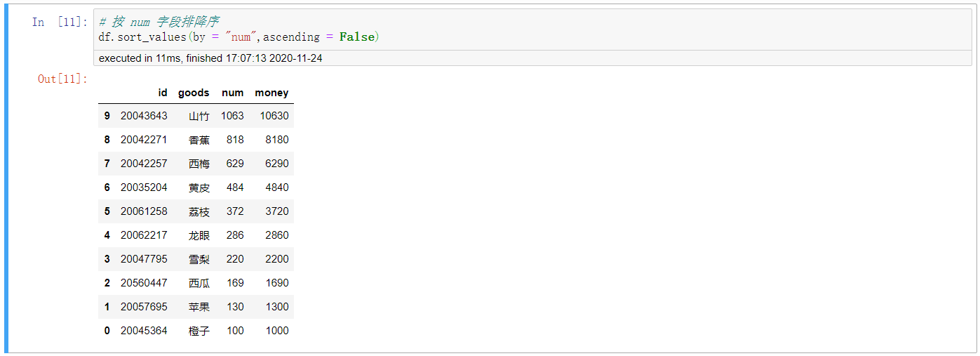Click the execution time info bar
980x356 pixels.
tap(210, 58)
